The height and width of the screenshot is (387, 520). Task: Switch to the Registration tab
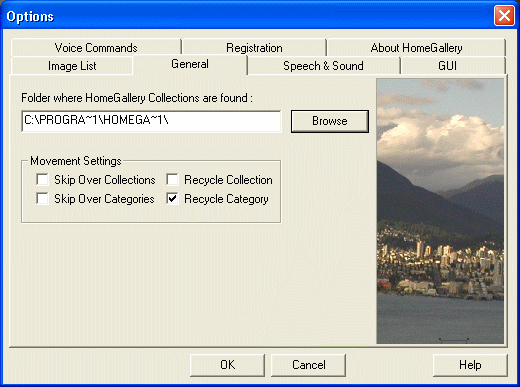(254, 48)
